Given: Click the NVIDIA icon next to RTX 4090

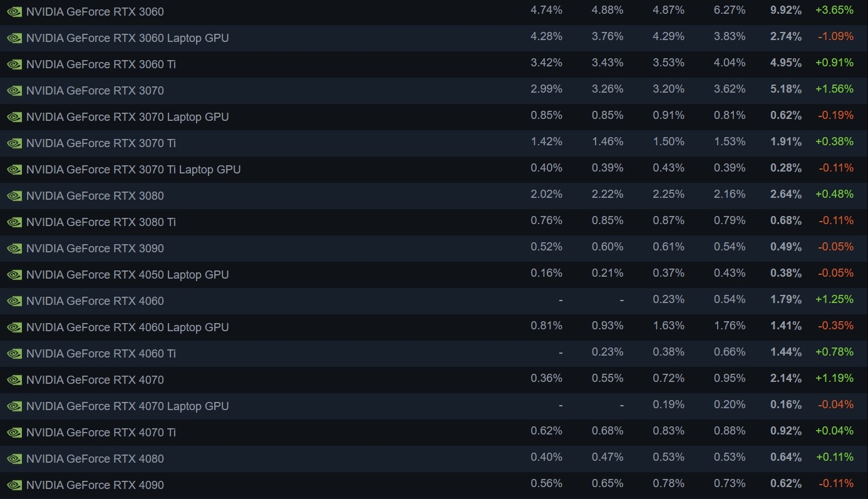Looking at the screenshot, I should click(14, 485).
